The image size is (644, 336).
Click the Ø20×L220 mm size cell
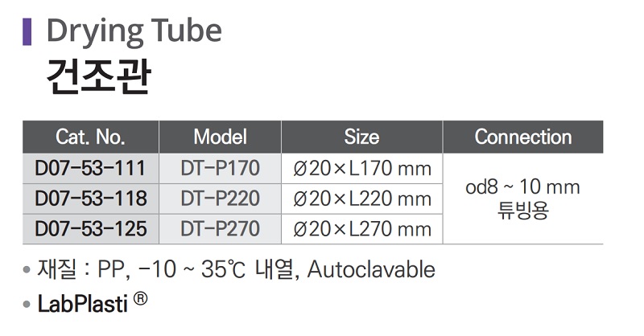(x=362, y=199)
